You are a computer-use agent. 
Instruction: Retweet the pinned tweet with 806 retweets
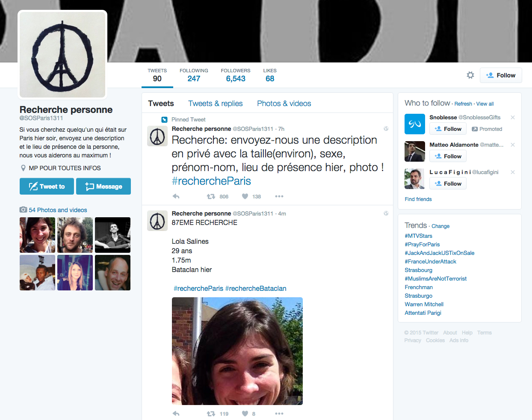tap(211, 196)
